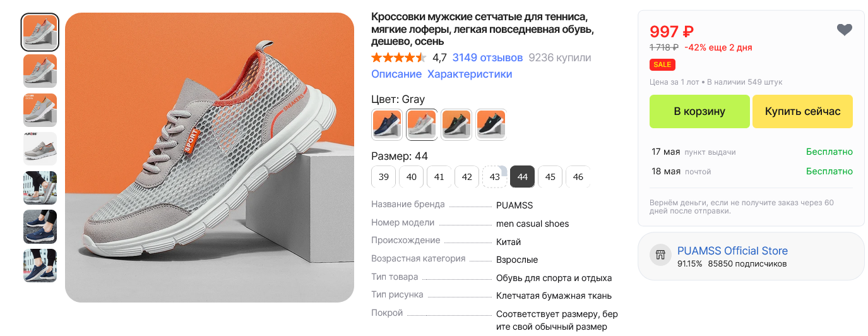Click the large main product image
The width and height of the screenshot is (868, 336).
(x=210, y=157)
